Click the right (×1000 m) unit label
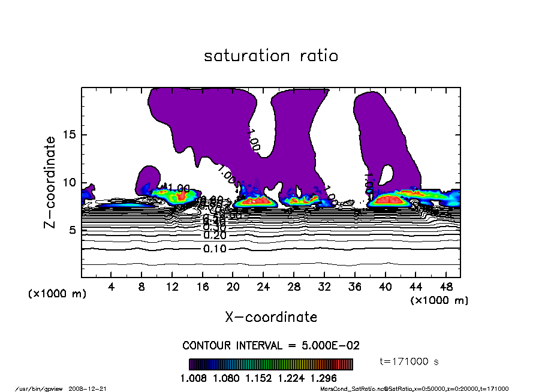Image resolution: width=542 pixels, height=392 pixels. (x=439, y=299)
